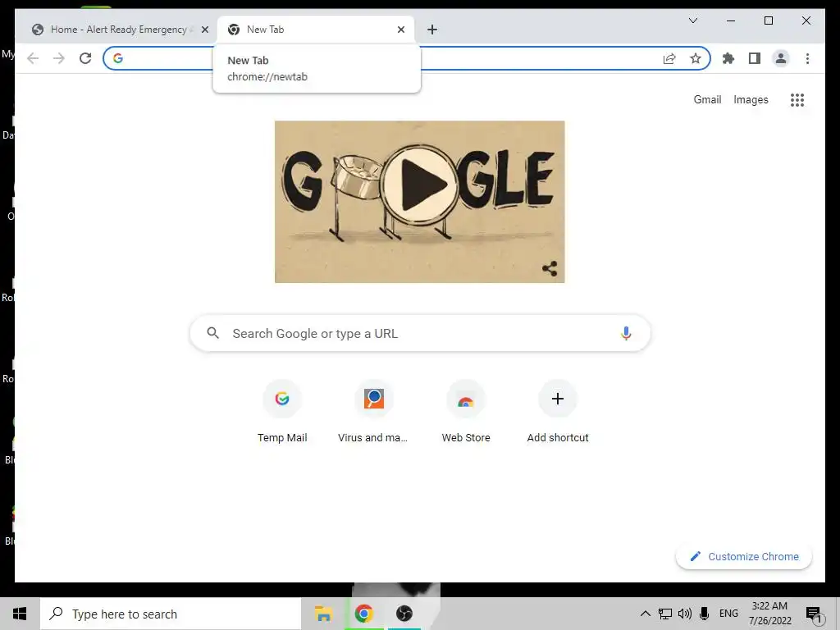Close the Home - Alert Ready Emergency tab
Screen dimensions: 840x630
[204, 30]
